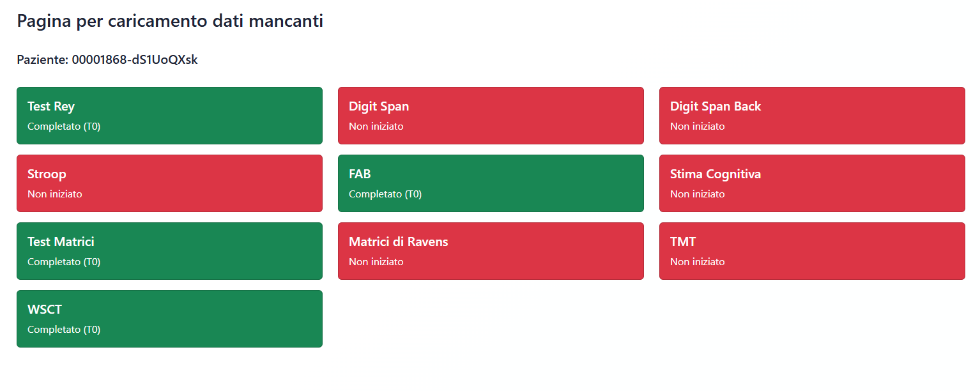The height and width of the screenshot is (391, 980).
Task: Select the Stima Cognitiva card
Action: 812,183
